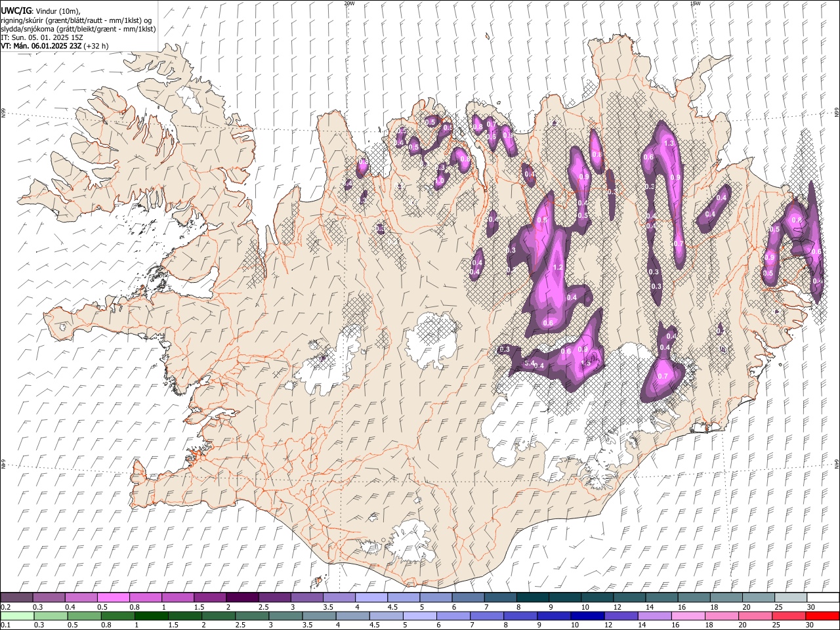Click the 'slydda/snjókoma' legend description line
840x630 pixels.
point(78,29)
